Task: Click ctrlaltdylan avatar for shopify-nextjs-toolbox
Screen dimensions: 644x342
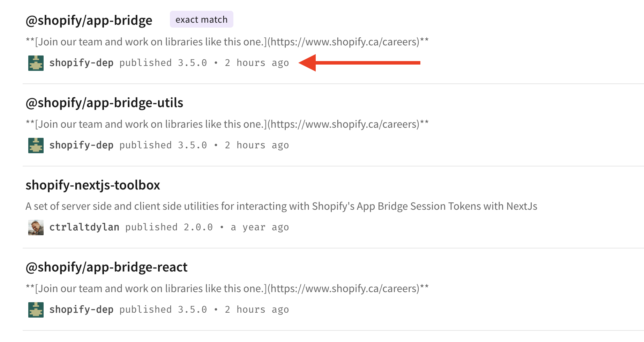Action: (x=35, y=227)
